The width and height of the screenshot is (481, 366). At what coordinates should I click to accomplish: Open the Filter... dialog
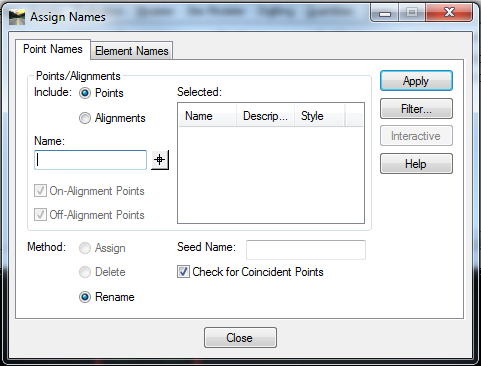pyautogui.click(x=416, y=109)
